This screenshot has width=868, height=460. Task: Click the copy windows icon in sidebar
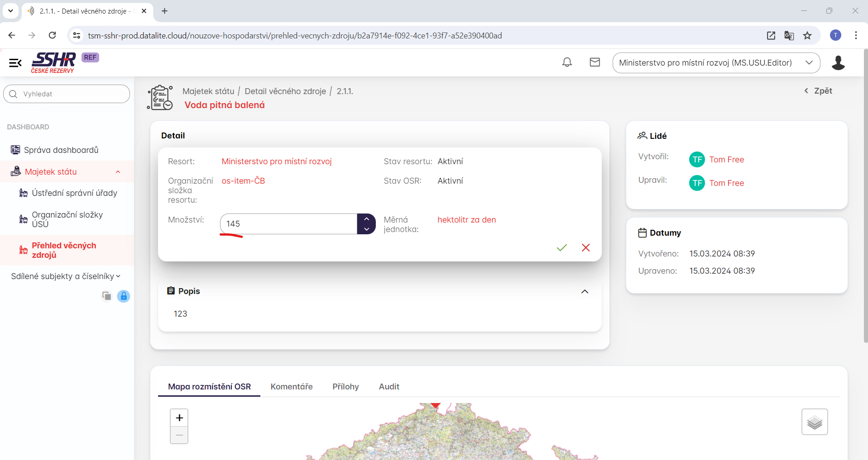click(107, 296)
